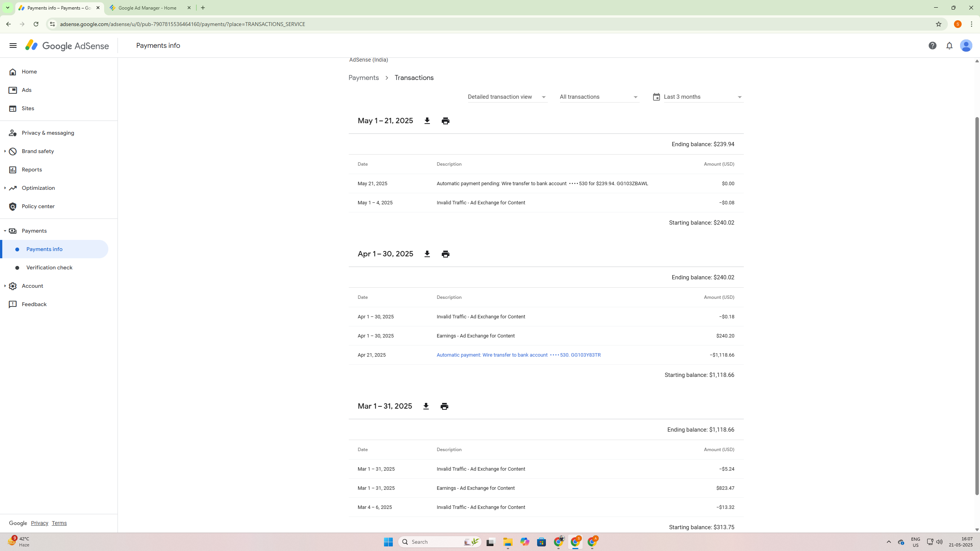
Task: Open volume control in system tray
Action: pyautogui.click(x=939, y=542)
